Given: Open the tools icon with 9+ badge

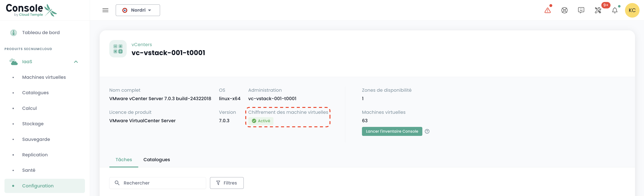Looking at the screenshot, I should [x=598, y=10].
